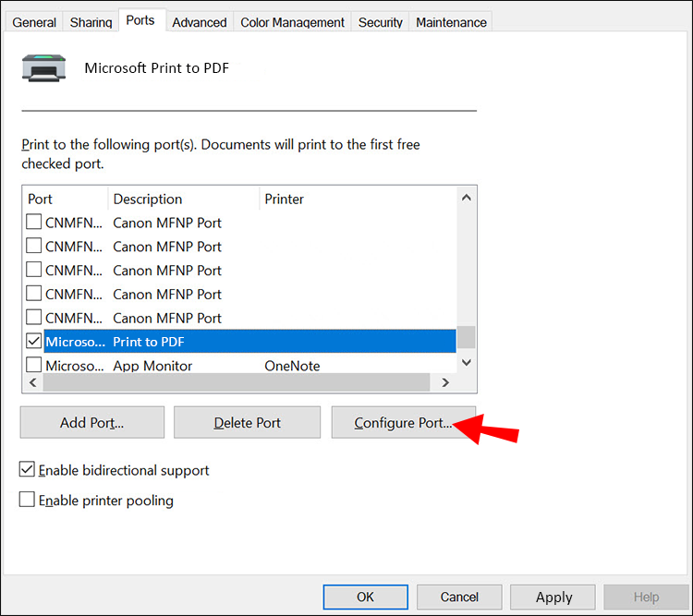Click the Delete Port button
Viewport: 693px width, 616px height.
click(248, 423)
